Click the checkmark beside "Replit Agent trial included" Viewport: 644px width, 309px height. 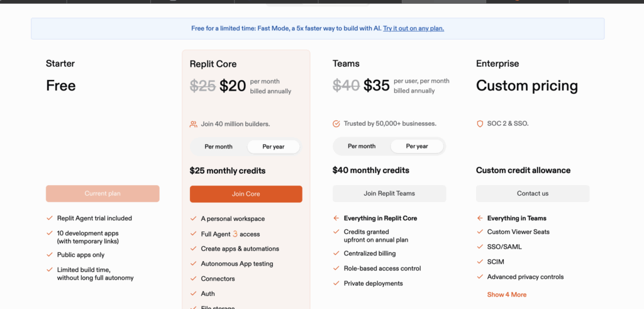[x=50, y=218]
